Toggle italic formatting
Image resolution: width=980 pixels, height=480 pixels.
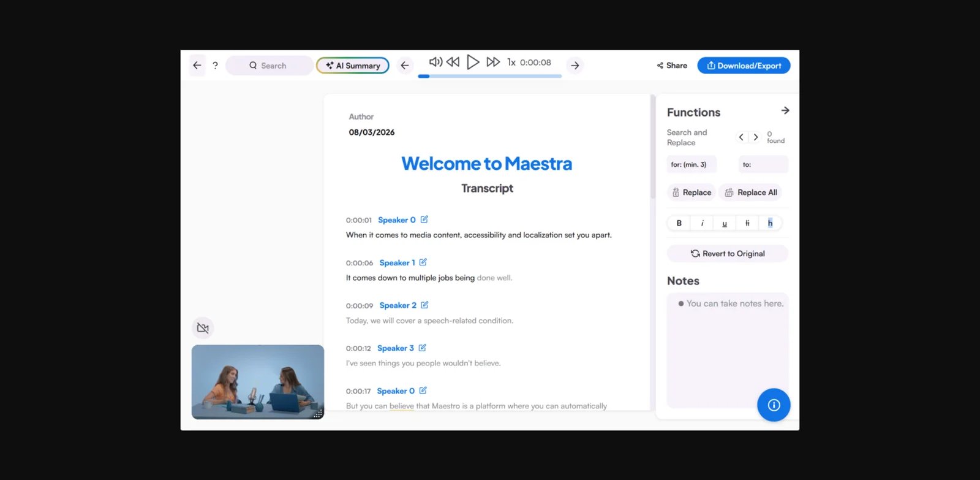coord(702,223)
